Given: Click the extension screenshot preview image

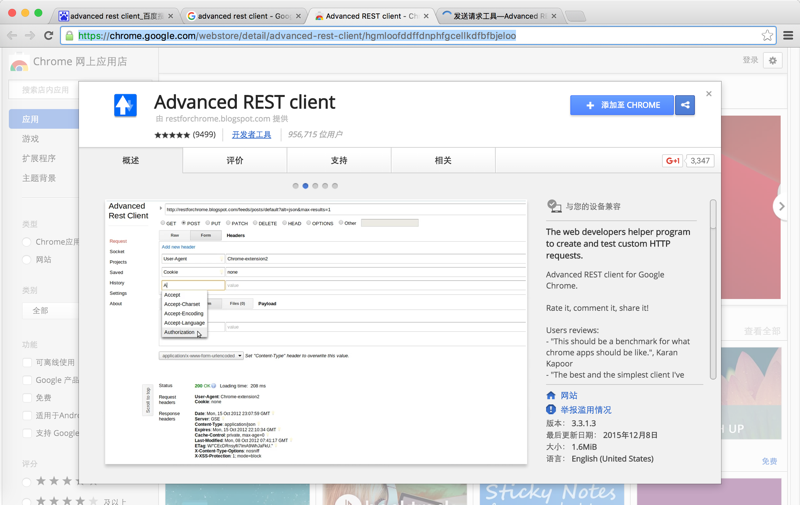Looking at the screenshot, I should tap(316, 332).
